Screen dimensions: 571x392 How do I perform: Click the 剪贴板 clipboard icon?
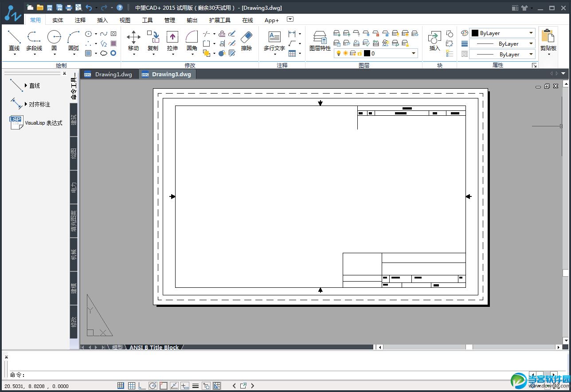coord(548,38)
